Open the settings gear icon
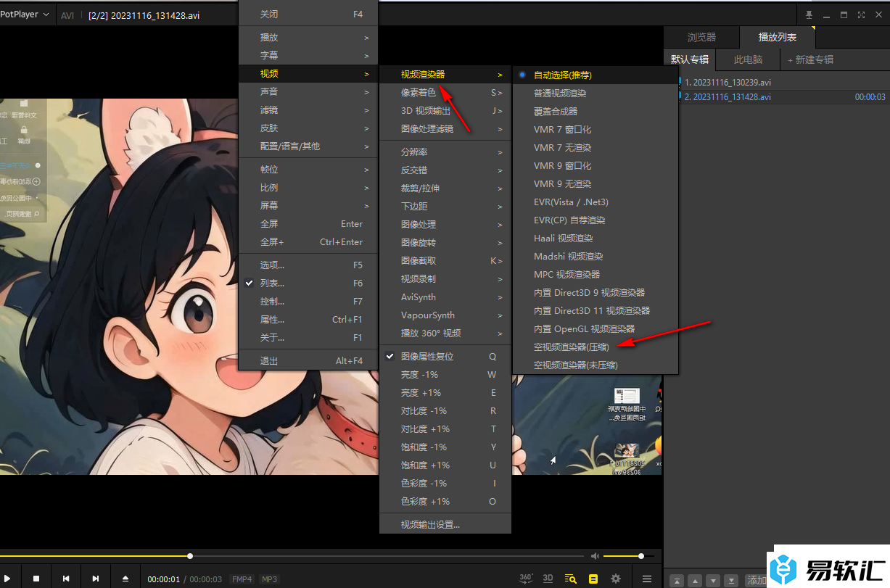Screen dimensions: 890x588 click(616, 579)
